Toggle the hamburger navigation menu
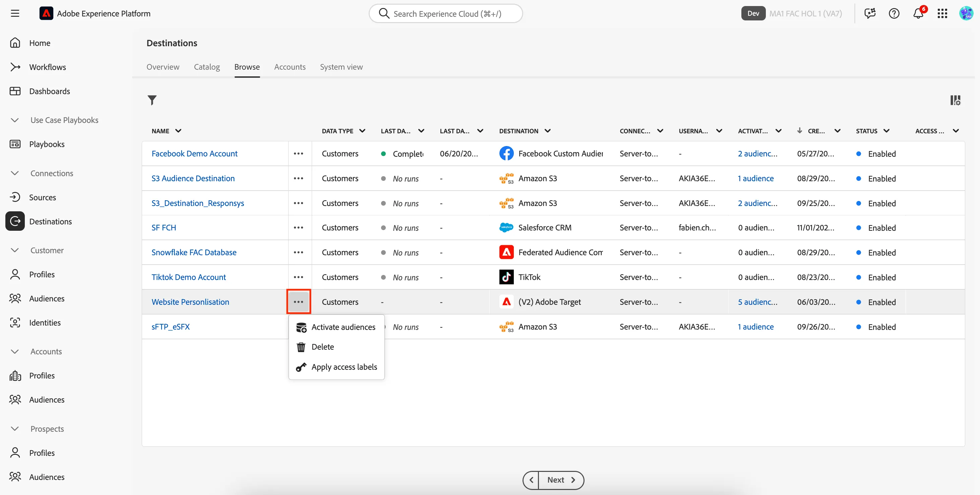Screen dimensions: 980x495 (x=15, y=14)
